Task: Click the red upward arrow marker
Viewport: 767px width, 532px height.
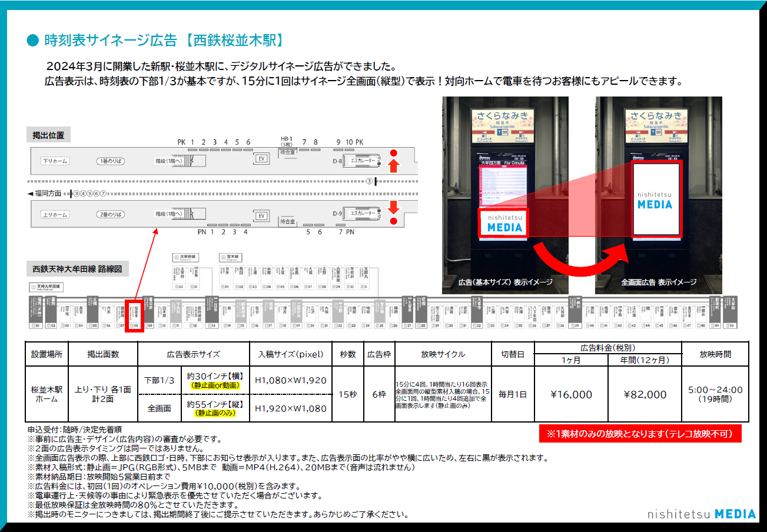Action: point(394,166)
